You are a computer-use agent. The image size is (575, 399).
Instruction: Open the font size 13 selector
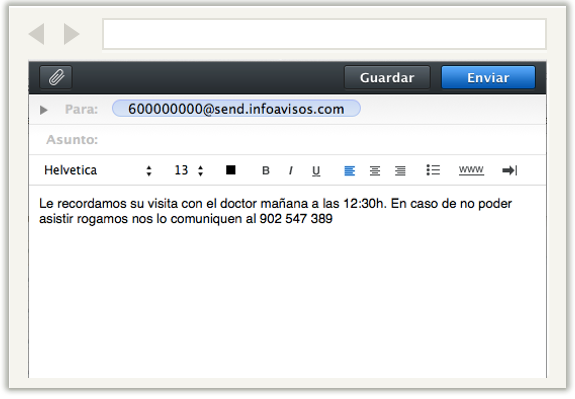(x=189, y=170)
